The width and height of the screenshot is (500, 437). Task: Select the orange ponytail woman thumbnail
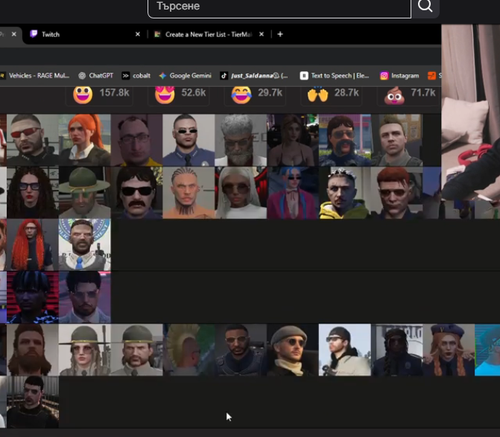tap(85, 140)
